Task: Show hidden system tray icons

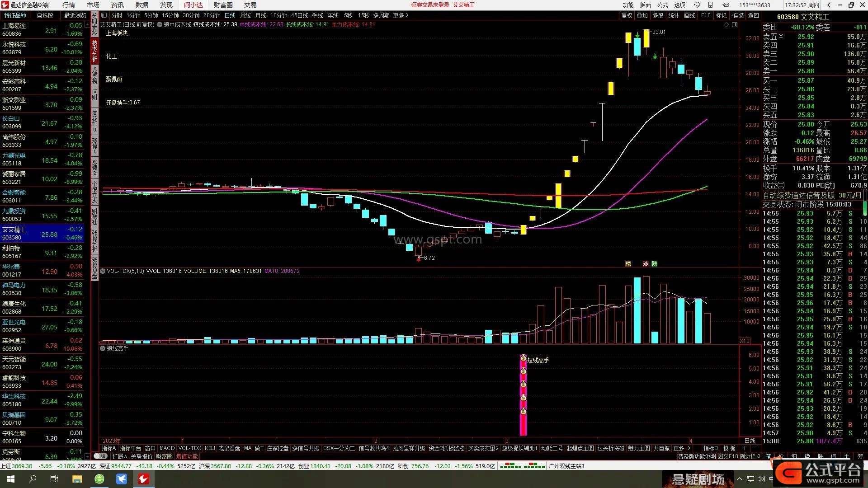Action: (x=740, y=479)
